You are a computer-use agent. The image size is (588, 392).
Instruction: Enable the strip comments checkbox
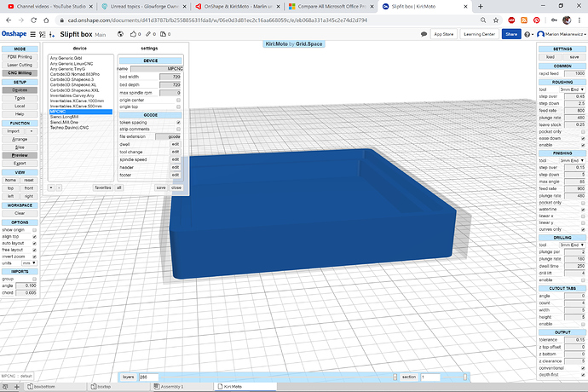pos(178,130)
